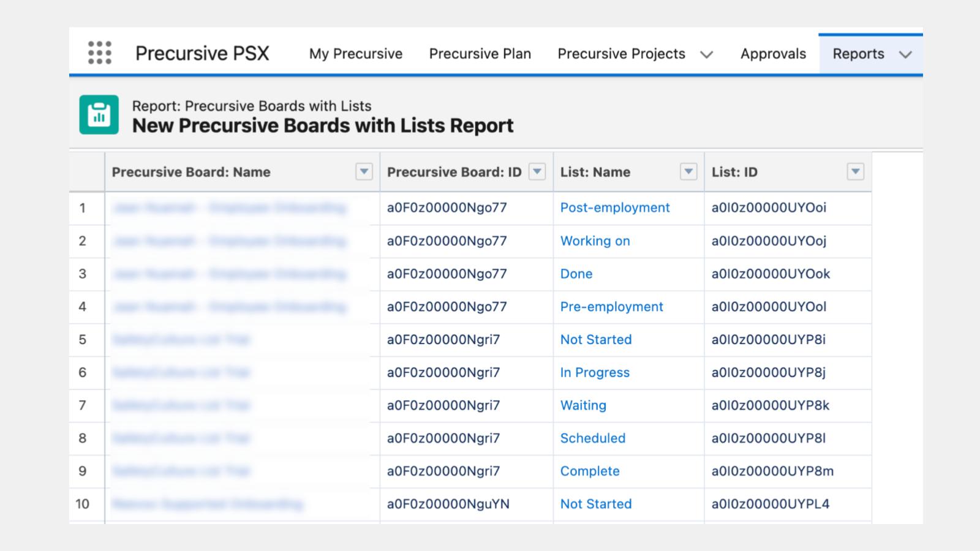980x551 pixels.
Task: Open the App Launcher grid icon
Action: point(100,53)
